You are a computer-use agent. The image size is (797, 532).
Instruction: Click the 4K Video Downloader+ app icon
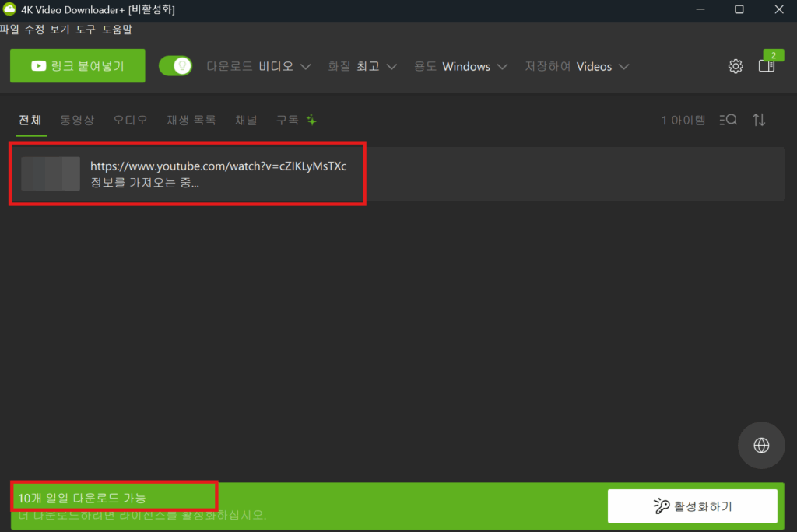9,9
